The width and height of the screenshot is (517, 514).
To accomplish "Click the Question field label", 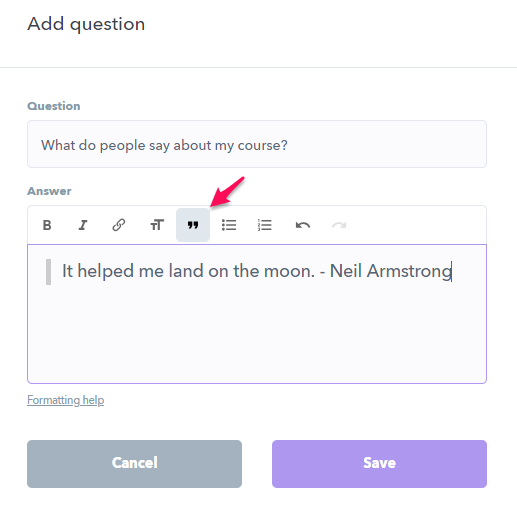I will coord(54,106).
